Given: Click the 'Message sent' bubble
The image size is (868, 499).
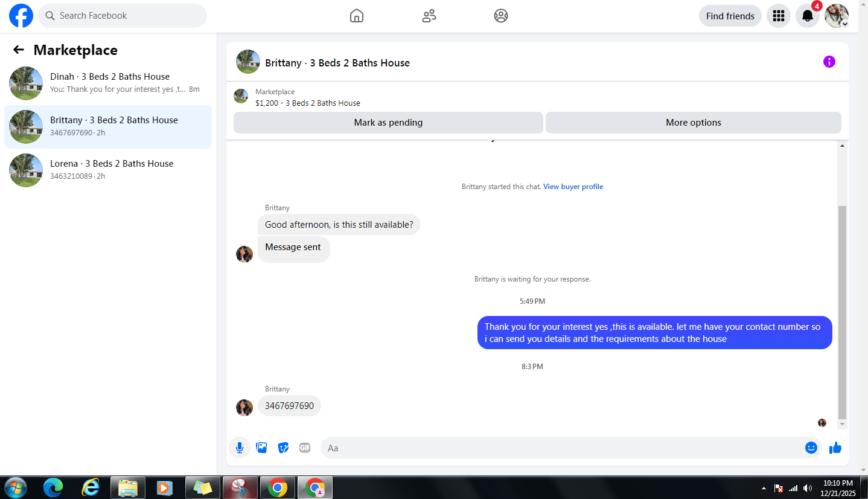Looking at the screenshot, I should tap(294, 248).
